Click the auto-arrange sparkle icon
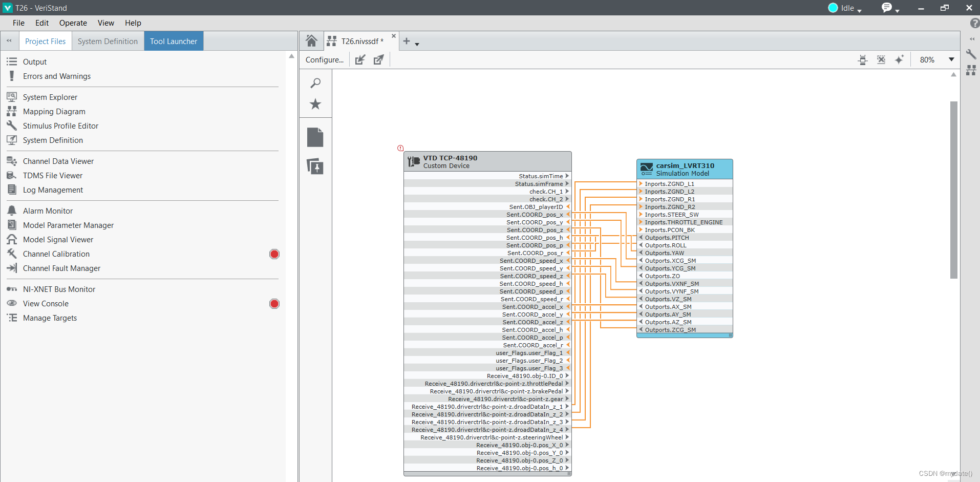The width and height of the screenshot is (980, 482). pos(900,60)
